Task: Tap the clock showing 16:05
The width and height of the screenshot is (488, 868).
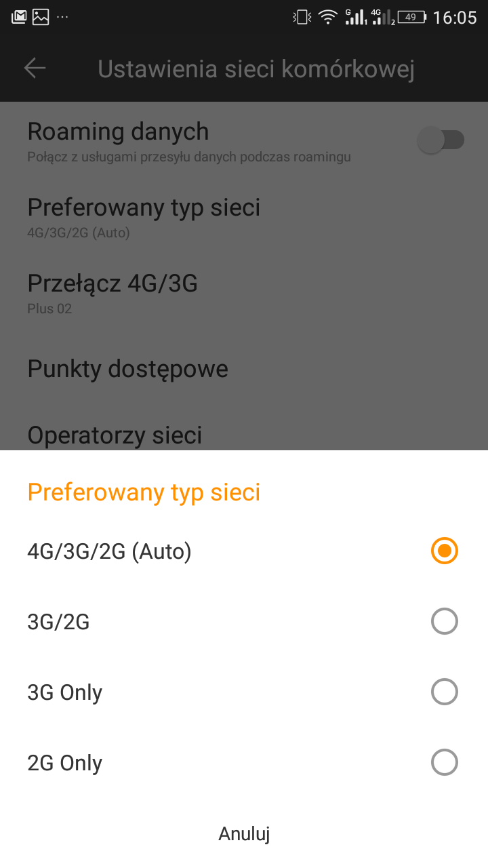Action: click(455, 18)
